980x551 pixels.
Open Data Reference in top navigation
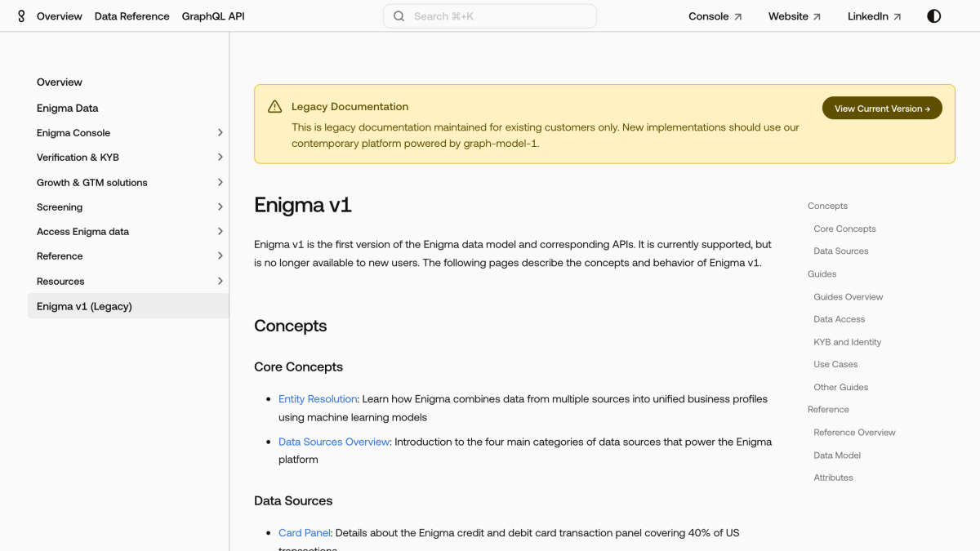(132, 16)
